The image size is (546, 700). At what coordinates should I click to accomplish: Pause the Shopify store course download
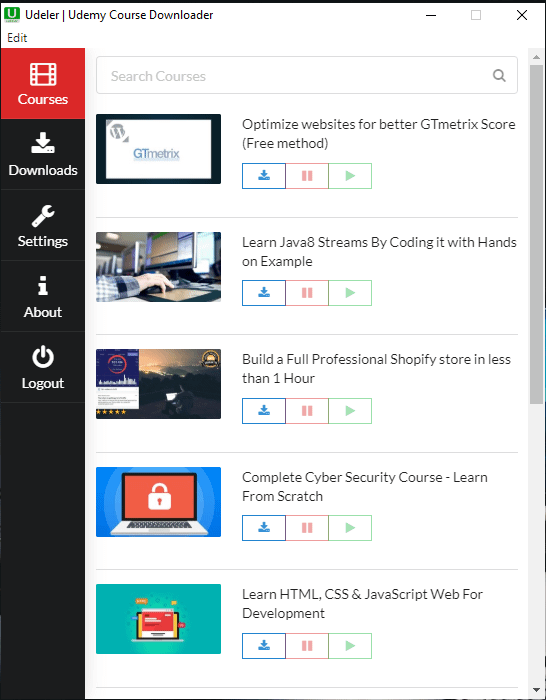tap(307, 411)
